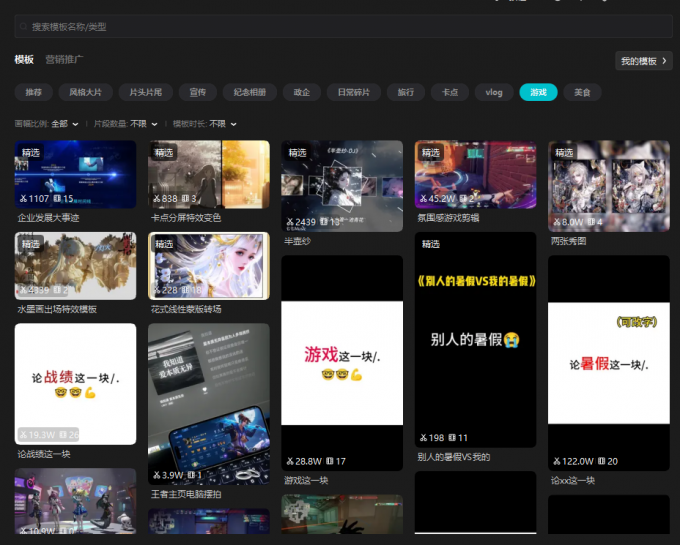This screenshot has width=680, height=545.
Task: Select the 日常碎片 category chip
Action: click(354, 92)
